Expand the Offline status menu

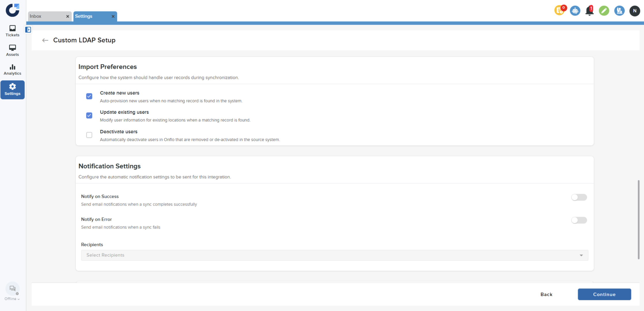coord(12,299)
